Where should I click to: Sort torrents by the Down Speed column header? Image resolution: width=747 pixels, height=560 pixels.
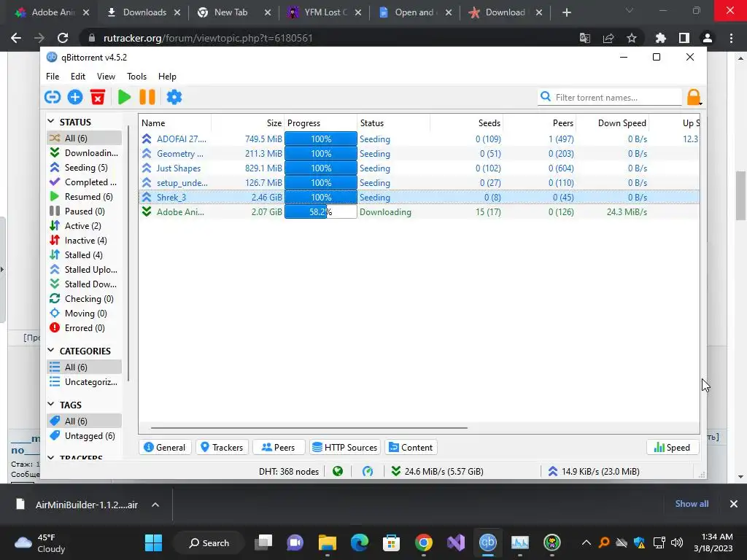pos(612,122)
